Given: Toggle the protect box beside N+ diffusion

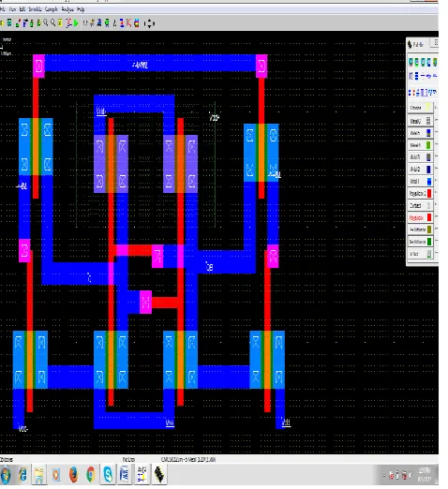Looking at the screenshot, I should pyautogui.click(x=436, y=241).
